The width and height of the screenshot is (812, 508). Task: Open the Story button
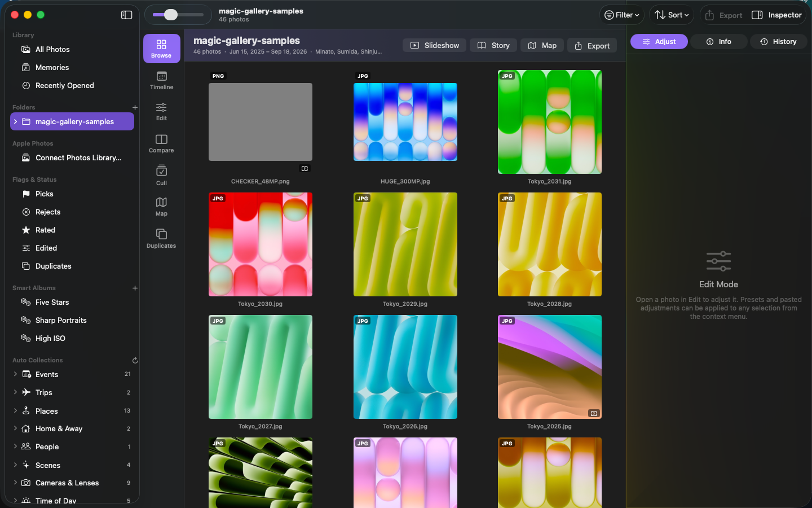(x=493, y=46)
